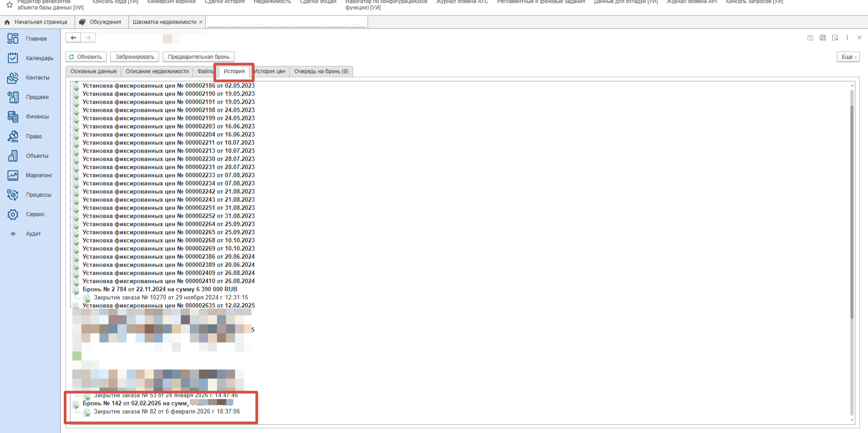868x433 pixels.
Task: Select Закрытие заказа № 82 entry
Action: click(x=166, y=412)
